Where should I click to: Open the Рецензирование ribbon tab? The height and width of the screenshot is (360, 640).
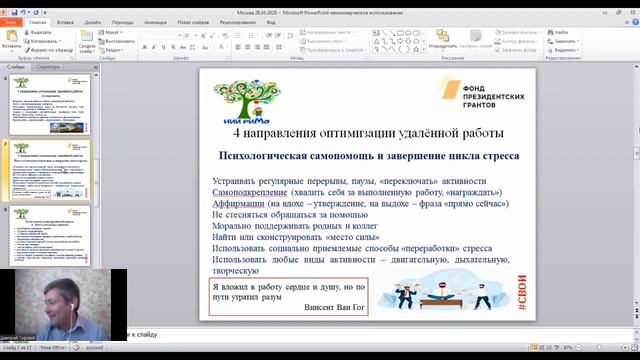(238, 22)
